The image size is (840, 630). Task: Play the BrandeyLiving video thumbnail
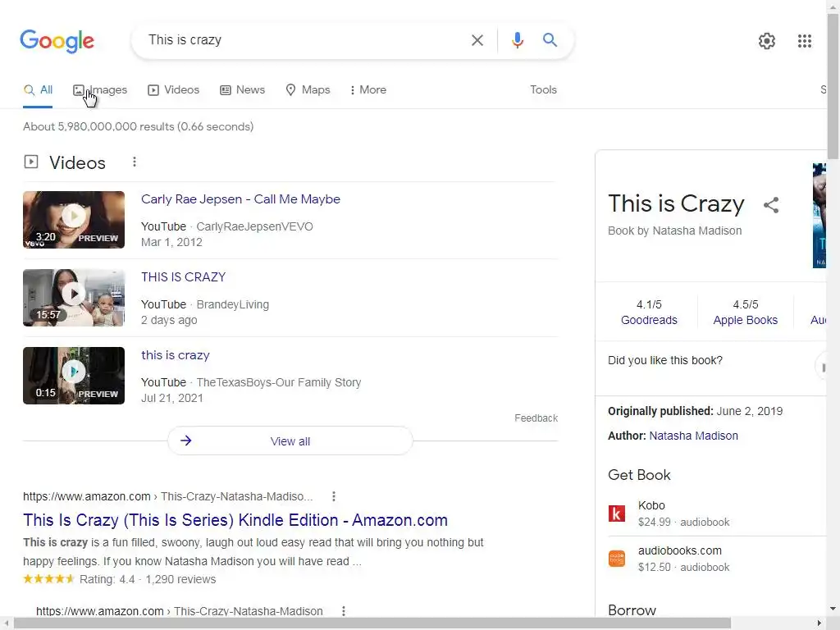[x=74, y=298]
